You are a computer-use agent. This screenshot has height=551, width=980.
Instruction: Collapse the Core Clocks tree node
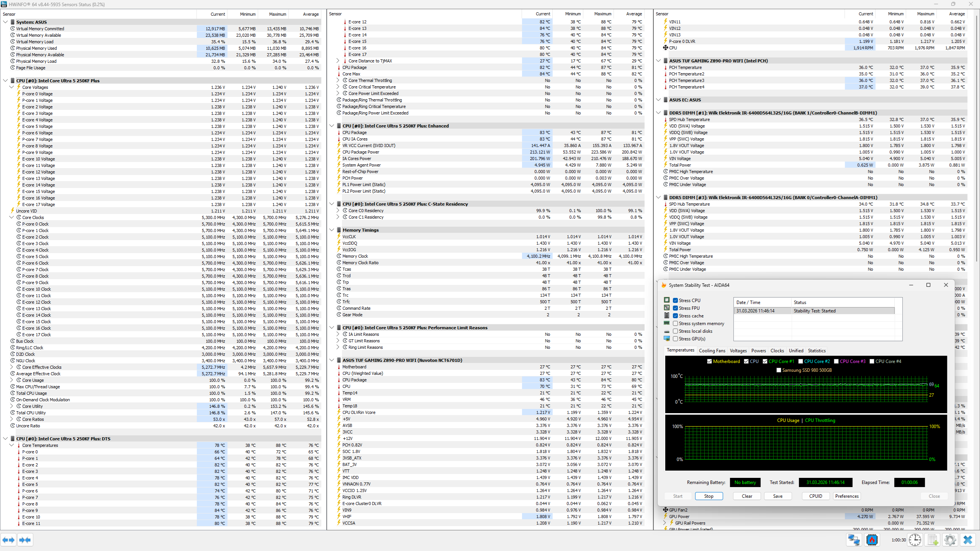pos(11,217)
